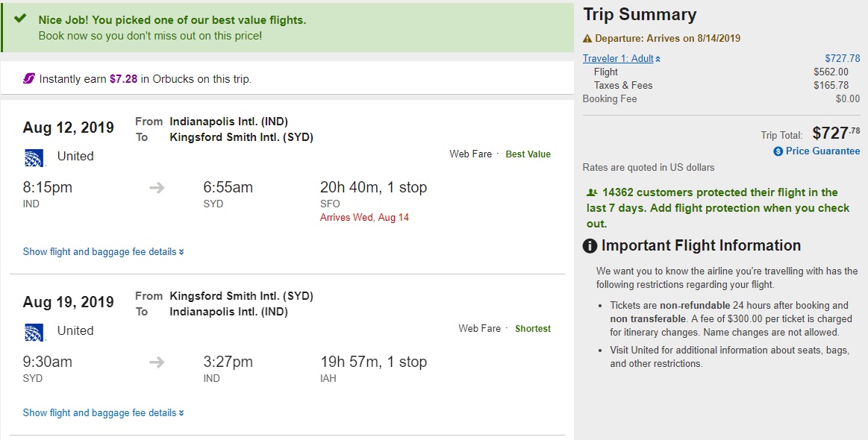
Task: Click the red Arrives Wed, Aug 14 notice
Action: click(x=364, y=218)
